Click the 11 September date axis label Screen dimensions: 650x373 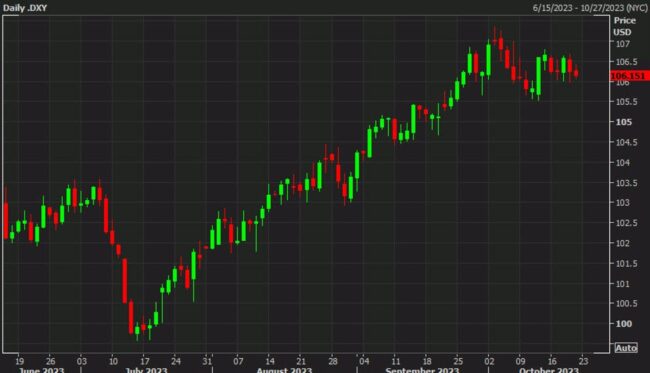pos(395,361)
